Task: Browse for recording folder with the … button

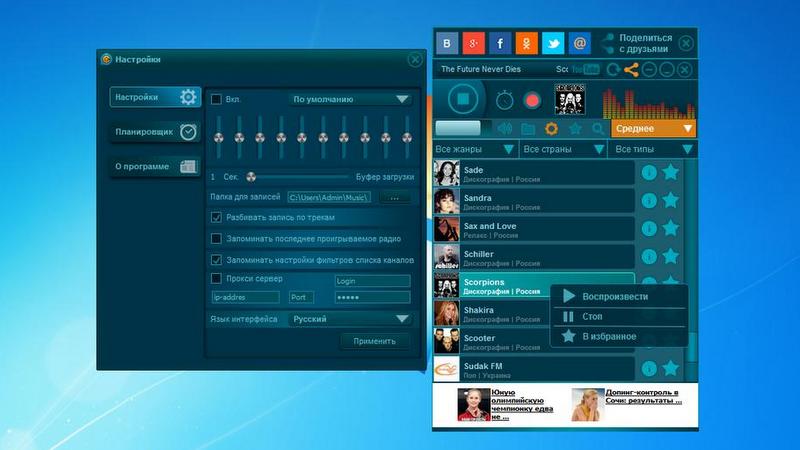Action: (x=394, y=197)
